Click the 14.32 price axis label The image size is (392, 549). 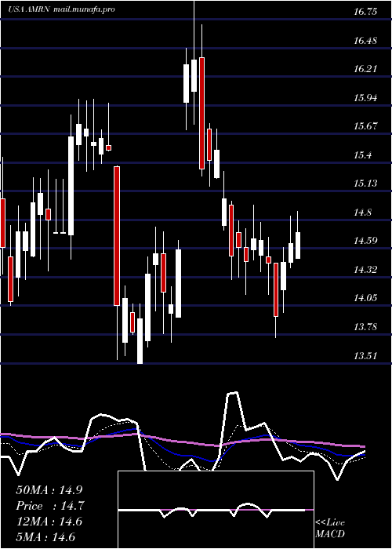(x=365, y=269)
